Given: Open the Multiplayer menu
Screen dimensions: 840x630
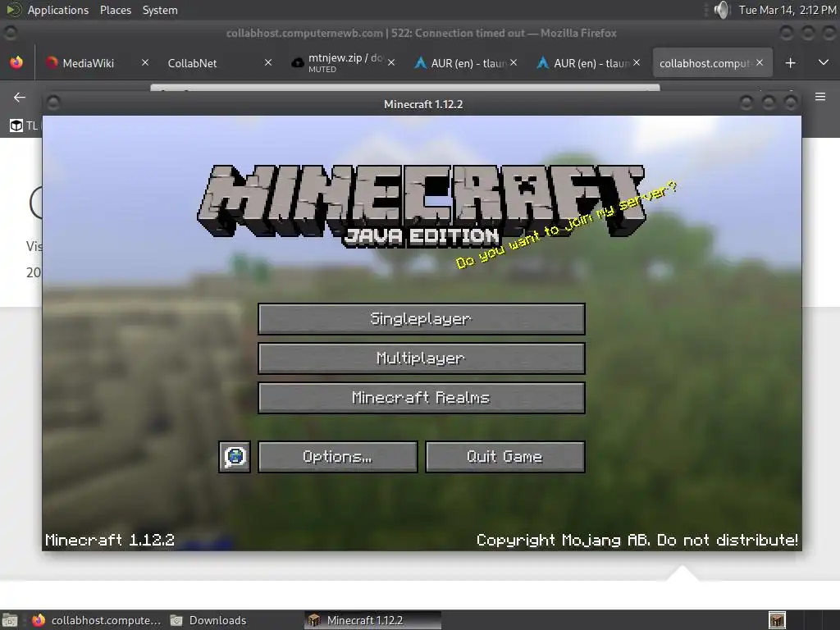Looking at the screenshot, I should coord(421,358).
